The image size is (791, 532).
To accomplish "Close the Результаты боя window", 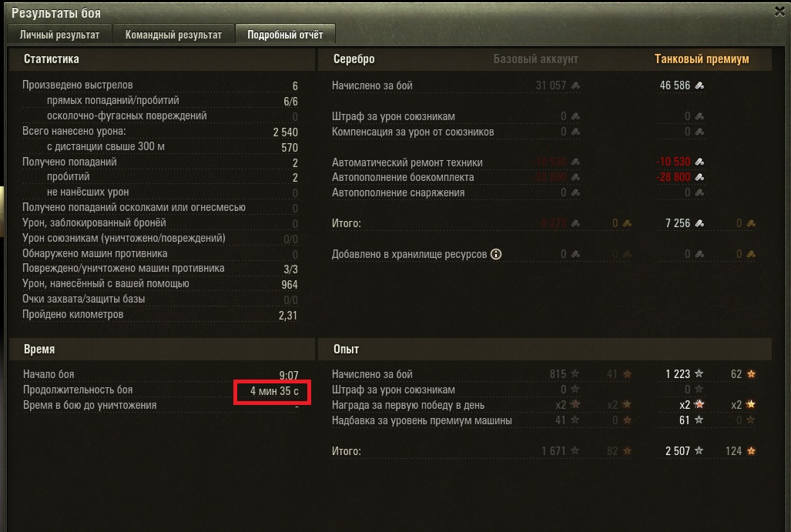I will [779, 12].
